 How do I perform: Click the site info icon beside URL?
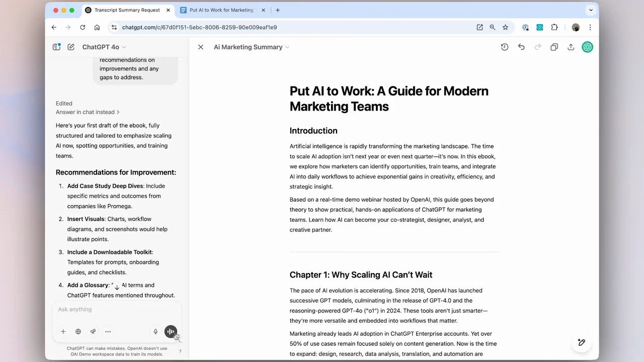pyautogui.click(x=114, y=27)
